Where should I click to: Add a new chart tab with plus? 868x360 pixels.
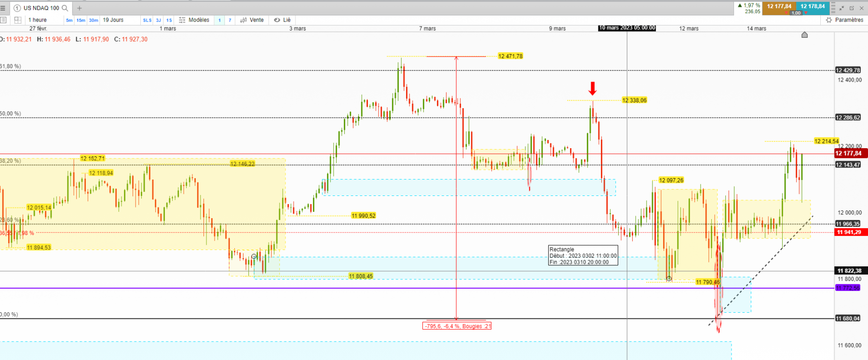(x=80, y=8)
